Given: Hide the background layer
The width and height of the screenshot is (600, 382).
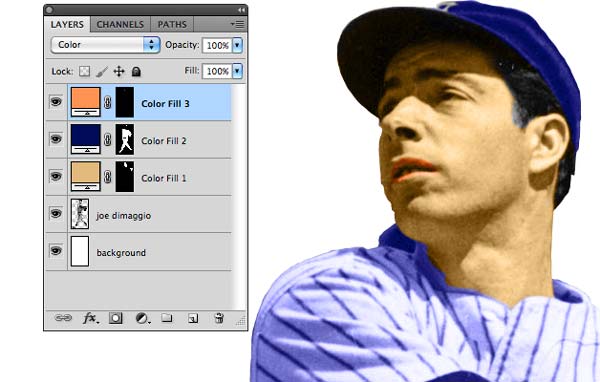Looking at the screenshot, I should pos(56,250).
